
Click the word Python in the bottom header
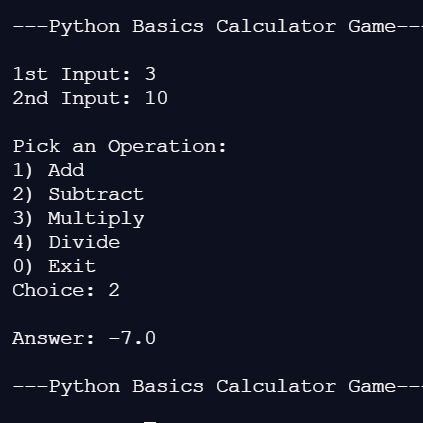[84, 387]
